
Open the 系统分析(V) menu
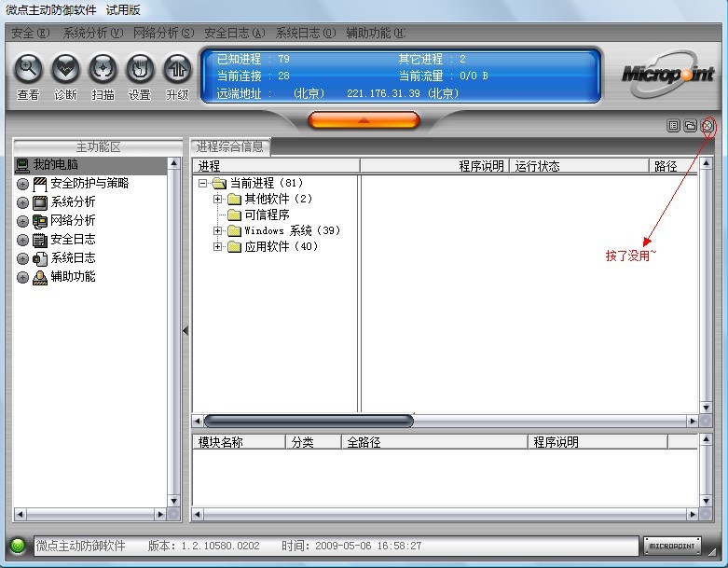(x=93, y=33)
